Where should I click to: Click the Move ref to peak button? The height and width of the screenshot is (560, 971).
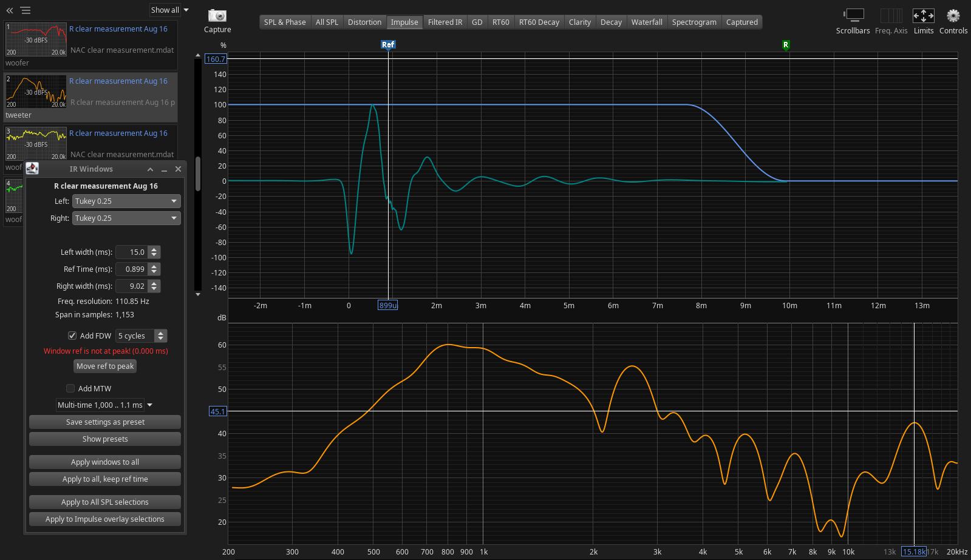(105, 366)
